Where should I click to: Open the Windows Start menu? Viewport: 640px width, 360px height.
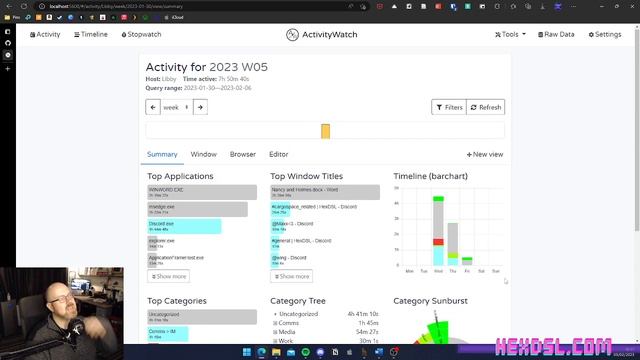[247, 352]
